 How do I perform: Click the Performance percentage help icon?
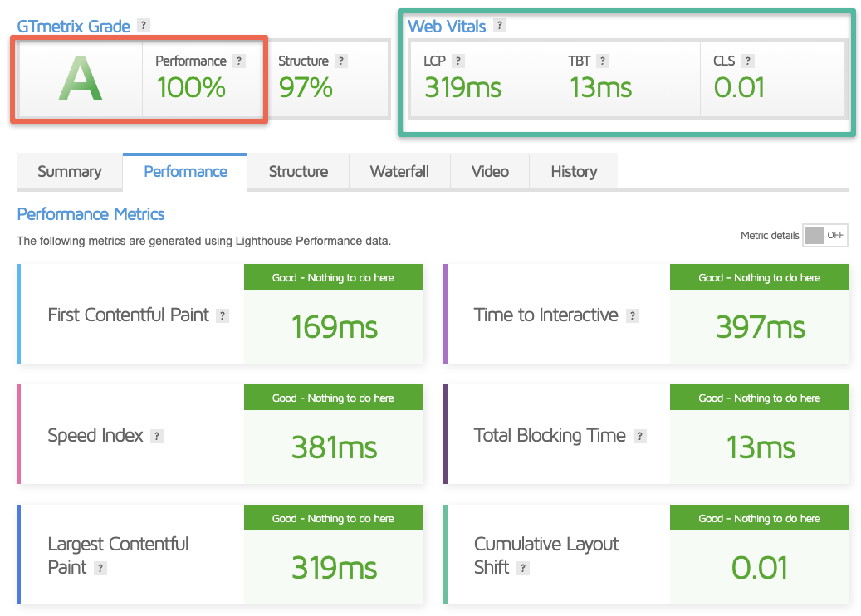241,60
